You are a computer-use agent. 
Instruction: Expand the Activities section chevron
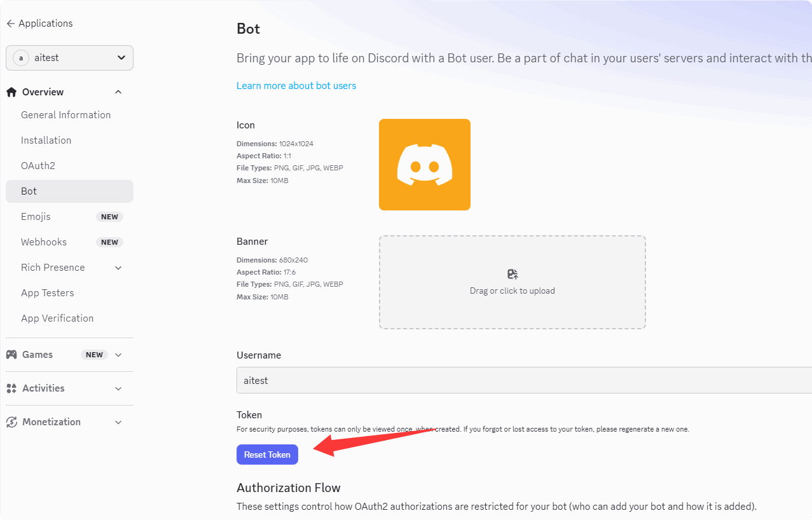point(118,388)
